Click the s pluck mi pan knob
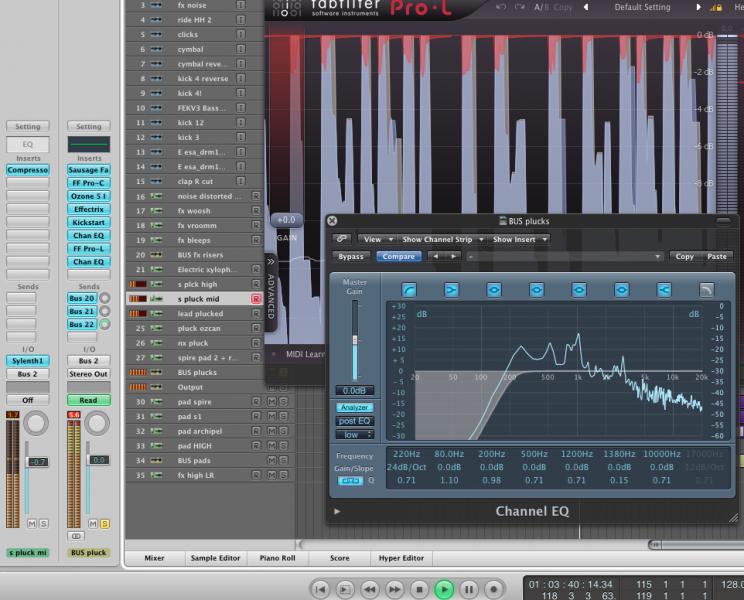This screenshot has width=744, height=600. pos(36,423)
